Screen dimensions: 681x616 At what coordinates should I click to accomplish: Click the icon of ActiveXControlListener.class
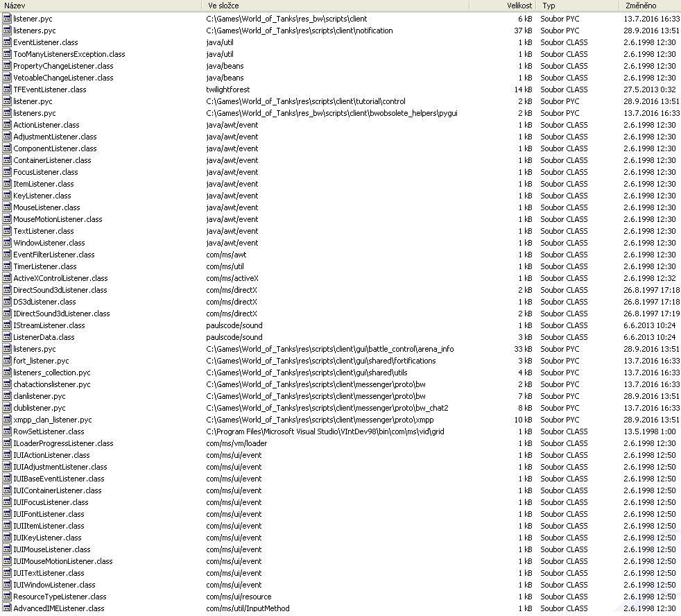[6, 278]
